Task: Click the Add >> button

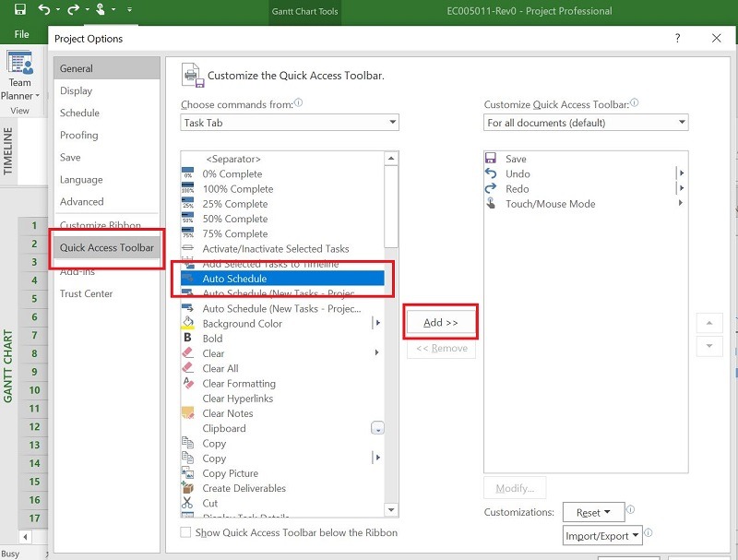Action: [x=441, y=322]
